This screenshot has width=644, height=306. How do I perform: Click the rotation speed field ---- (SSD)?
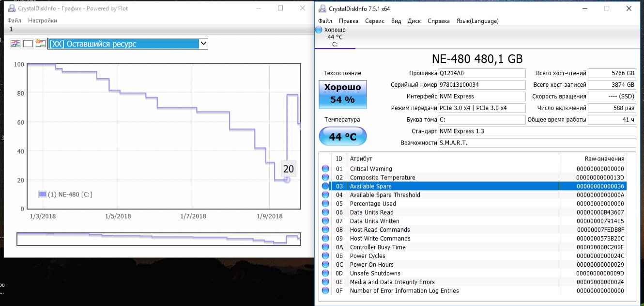click(x=613, y=97)
